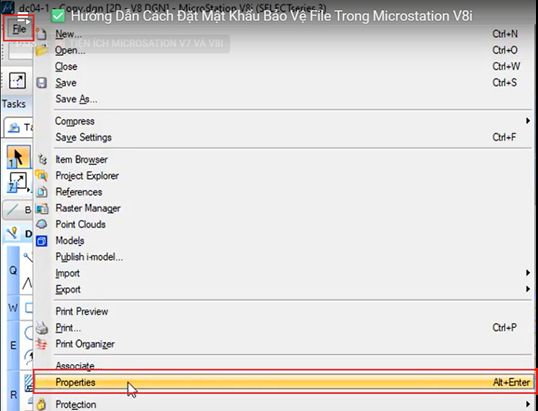Select the hatch tool in row R

click(29, 383)
